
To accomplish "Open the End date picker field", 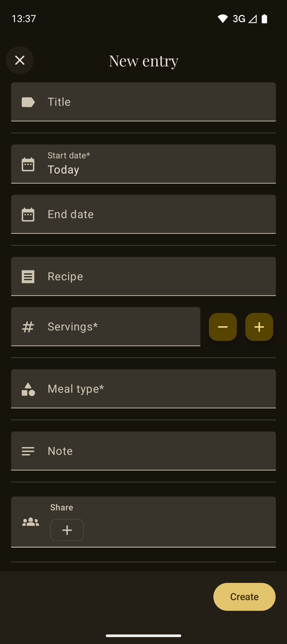I will point(159,214).
